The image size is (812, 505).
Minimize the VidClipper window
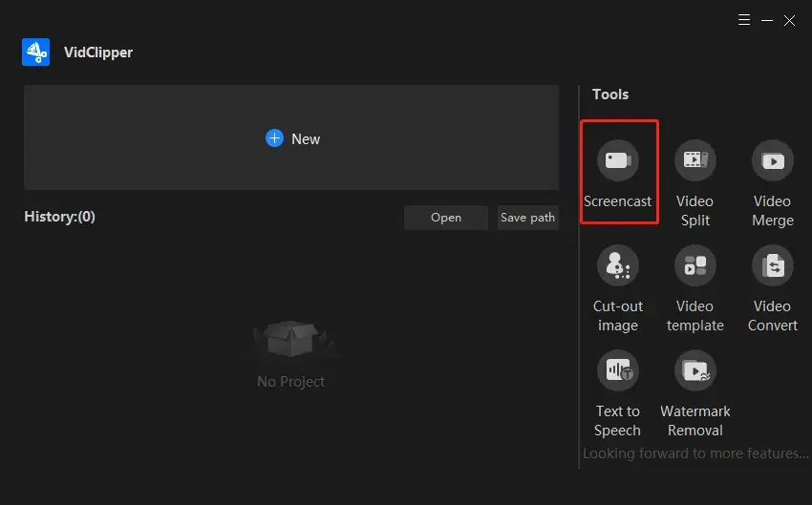[x=767, y=20]
